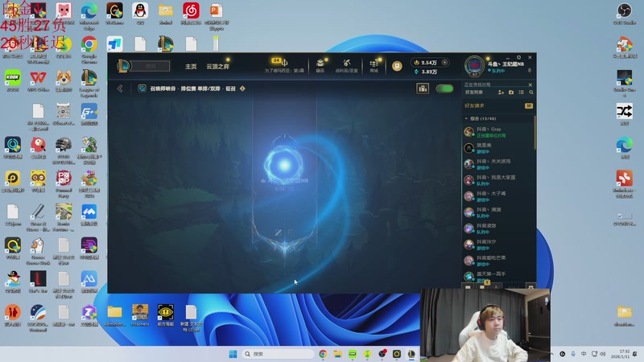Open WPS Office desktop shortcut
Image resolution: width=644 pixels, height=362 pixels.
[x=38, y=80]
